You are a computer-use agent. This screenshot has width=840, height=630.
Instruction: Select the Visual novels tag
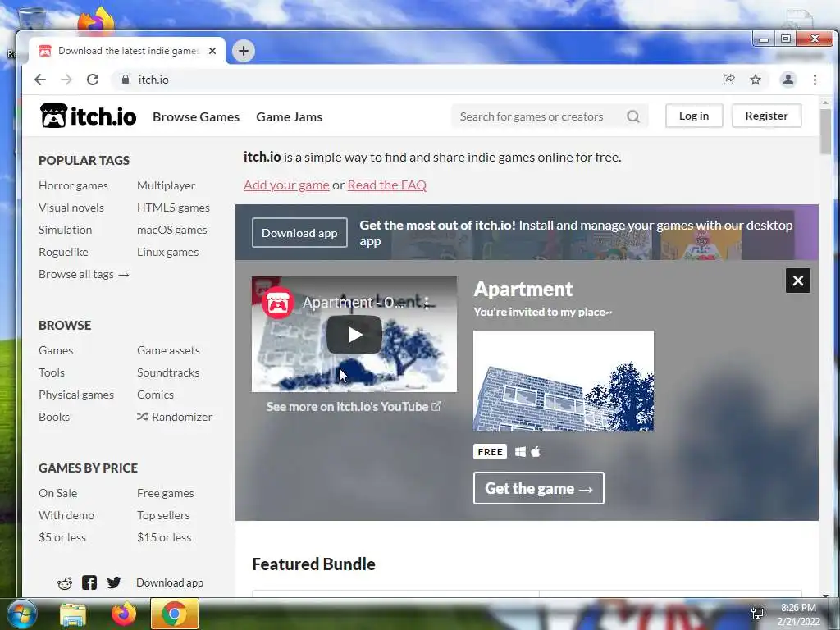(71, 208)
